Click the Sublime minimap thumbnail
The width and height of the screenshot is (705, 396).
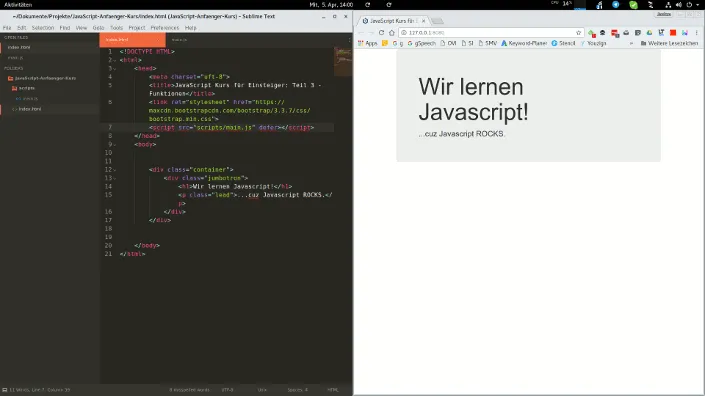(x=343, y=62)
